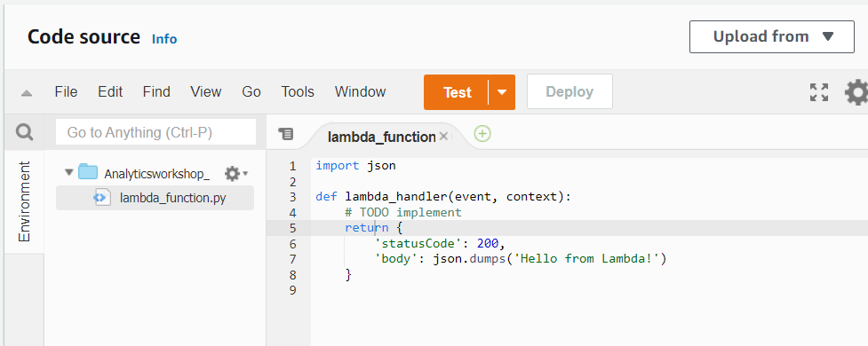Click line number 5 in the gutter
This screenshot has width=868, height=346.
pyautogui.click(x=293, y=228)
